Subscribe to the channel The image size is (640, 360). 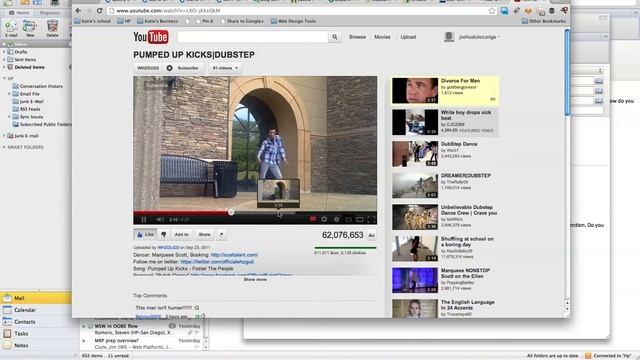(184, 68)
